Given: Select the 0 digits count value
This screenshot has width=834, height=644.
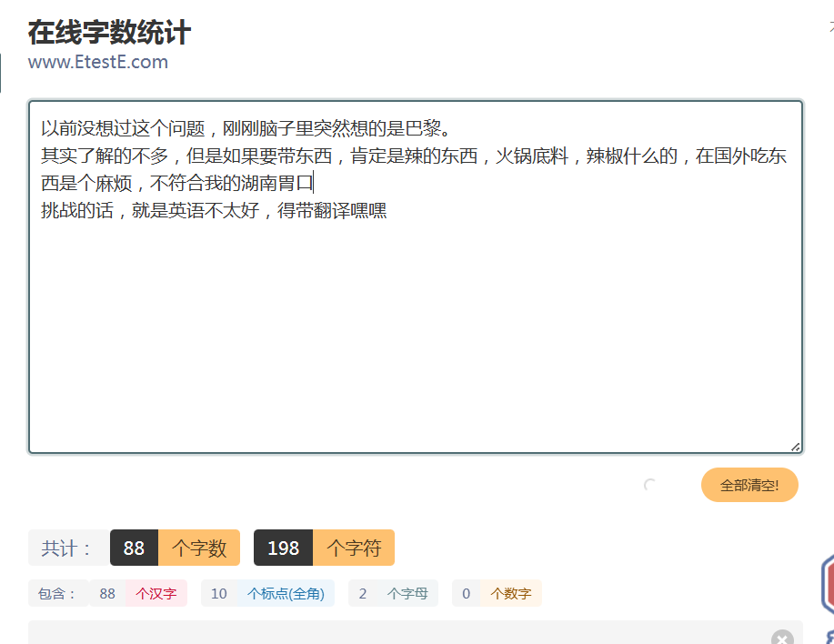Looking at the screenshot, I should tap(466, 593).
